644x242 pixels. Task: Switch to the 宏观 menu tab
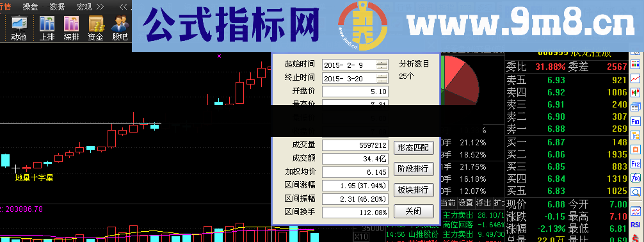click(x=85, y=6)
